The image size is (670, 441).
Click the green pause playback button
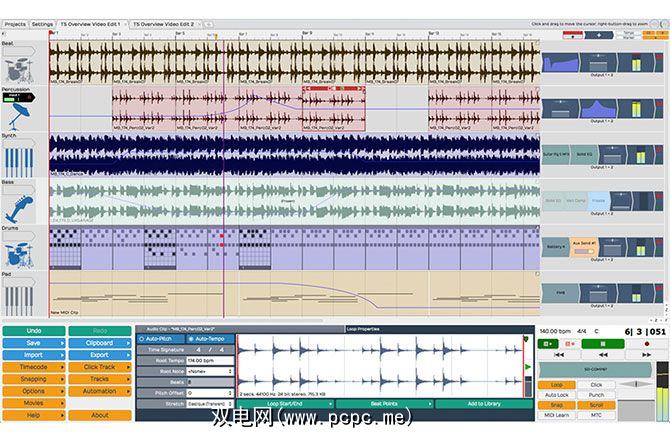(602, 344)
